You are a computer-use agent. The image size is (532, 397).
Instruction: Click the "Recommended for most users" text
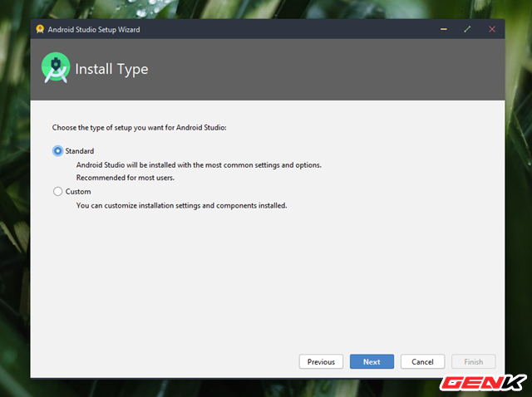coord(126,178)
